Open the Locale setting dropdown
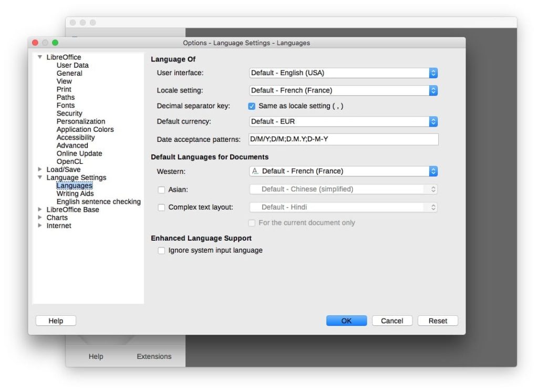538x392 pixels. tap(343, 90)
